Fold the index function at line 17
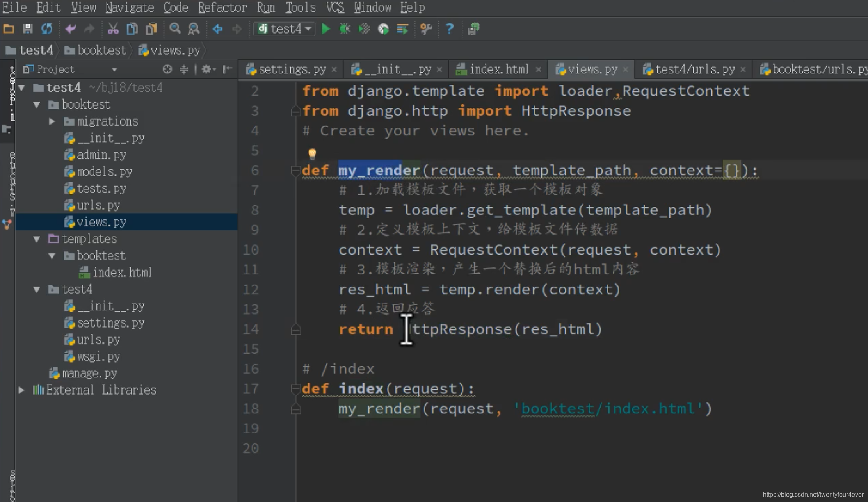 (x=295, y=389)
